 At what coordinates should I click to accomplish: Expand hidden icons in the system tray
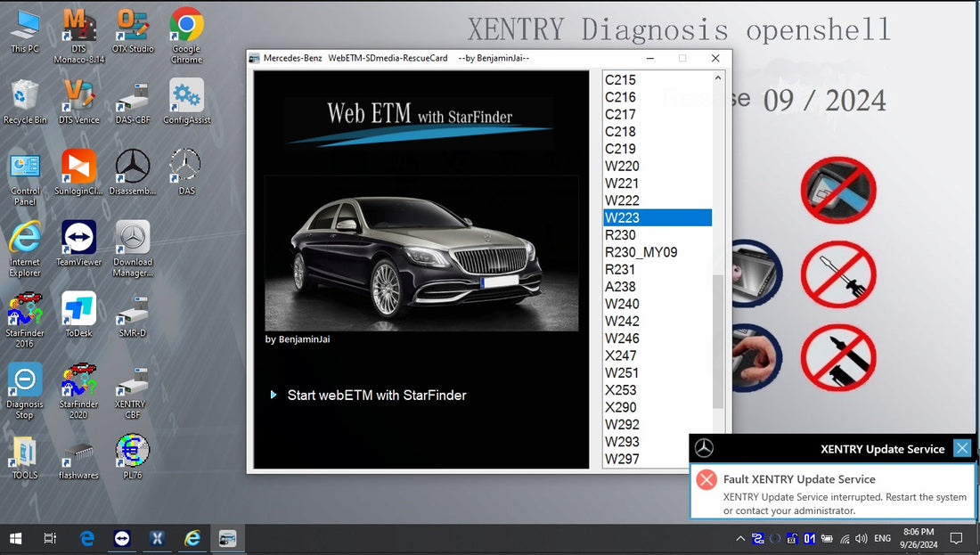[740, 538]
